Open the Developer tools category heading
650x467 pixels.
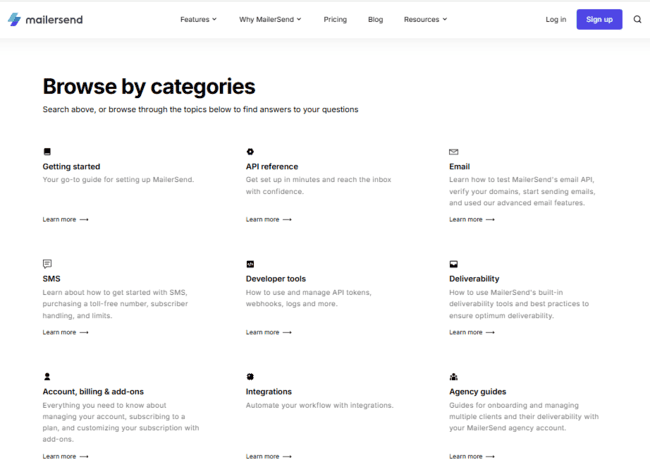pyautogui.click(x=275, y=278)
